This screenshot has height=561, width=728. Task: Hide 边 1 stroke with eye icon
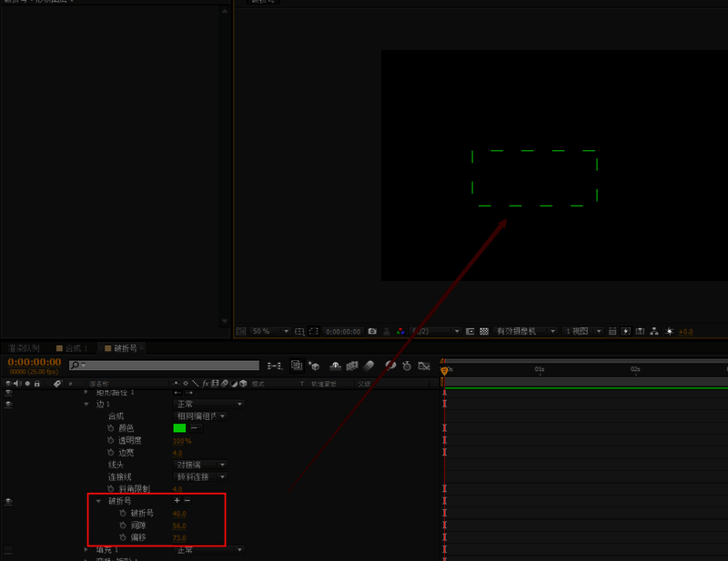[8, 404]
